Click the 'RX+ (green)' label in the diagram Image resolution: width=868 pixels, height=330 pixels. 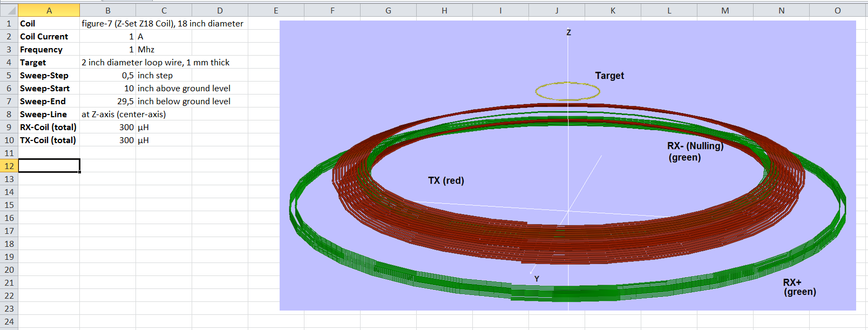click(799, 287)
